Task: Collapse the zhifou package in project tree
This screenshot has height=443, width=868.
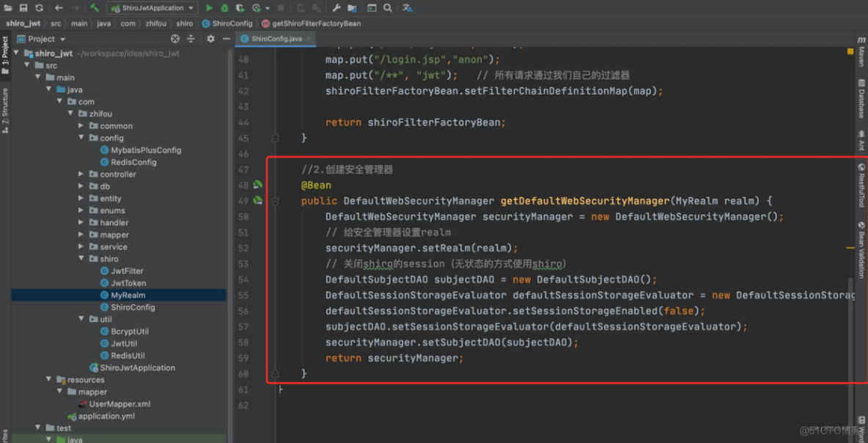Action: point(71,114)
